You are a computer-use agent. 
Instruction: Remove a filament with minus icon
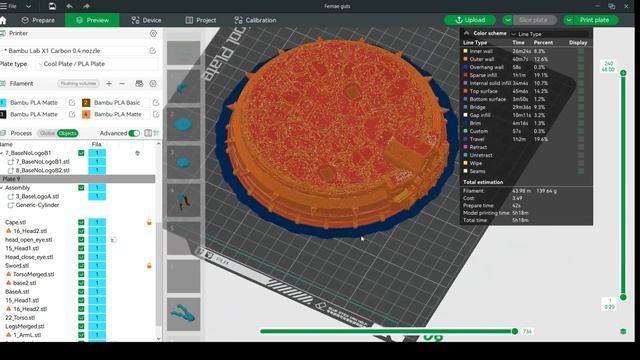tap(122, 84)
